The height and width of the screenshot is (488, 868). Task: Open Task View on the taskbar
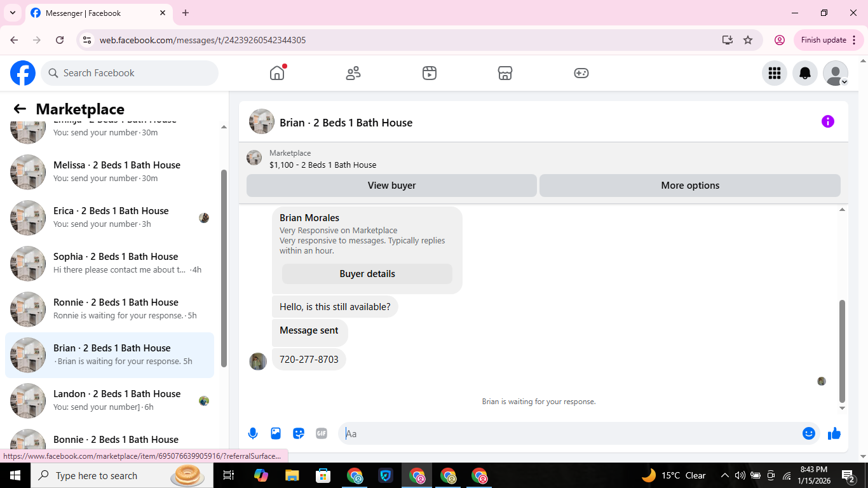pyautogui.click(x=229, y=475)
